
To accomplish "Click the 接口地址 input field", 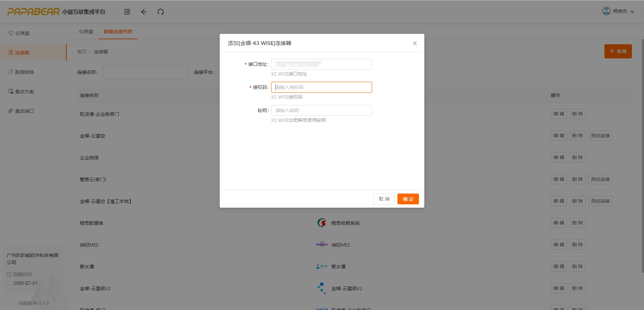I will point(321,64).
